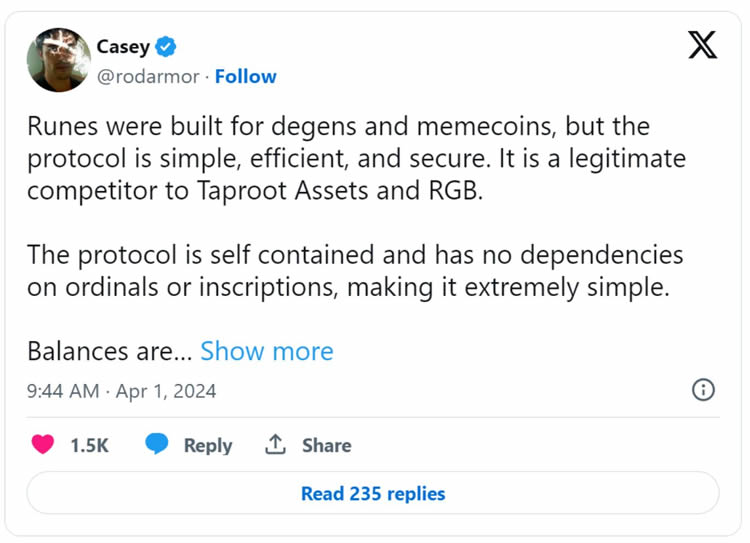Viewport: 750px width, 543px height.
Task: Click the share upload arrow icon
Action: (x=275, y=445)
